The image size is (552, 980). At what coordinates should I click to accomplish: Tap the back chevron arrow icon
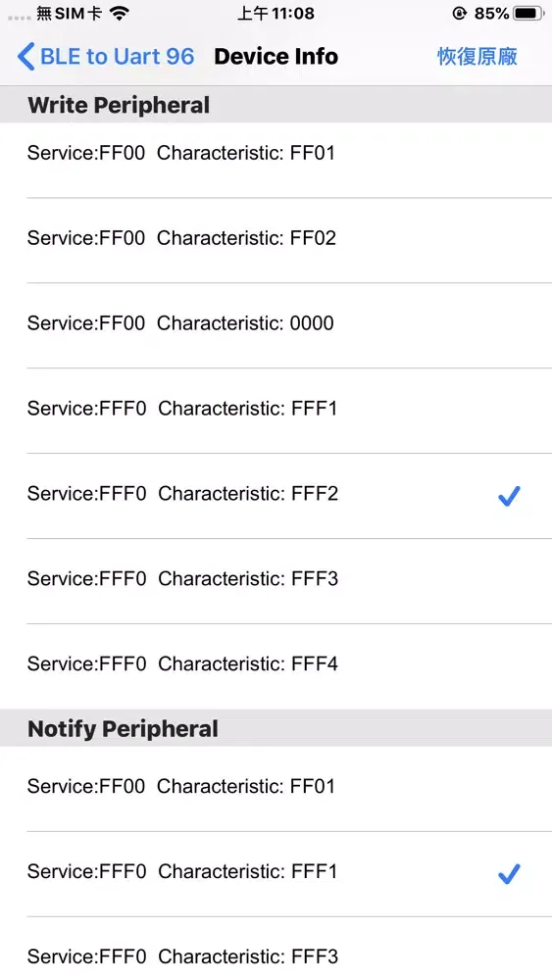25,57
